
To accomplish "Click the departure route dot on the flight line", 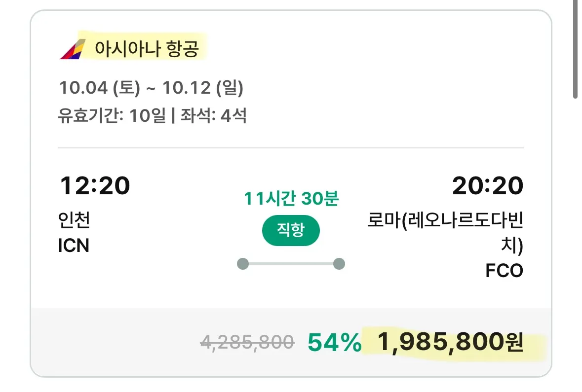I will tap(243, 264).
